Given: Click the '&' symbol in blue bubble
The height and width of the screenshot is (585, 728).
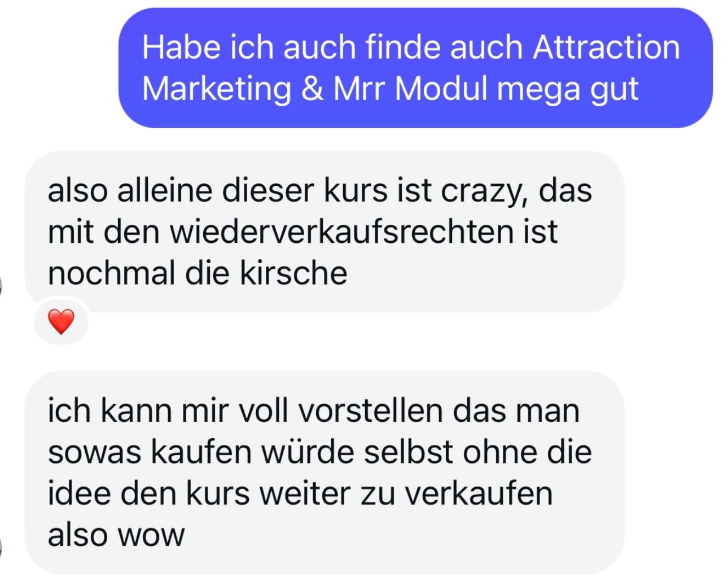Looking at the screenshot, I should point(312,89).
